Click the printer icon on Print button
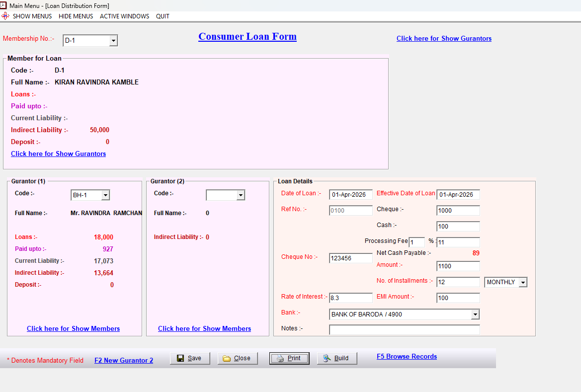The width and height of the screenshot is (581, 392). click(x=280, y=358)
